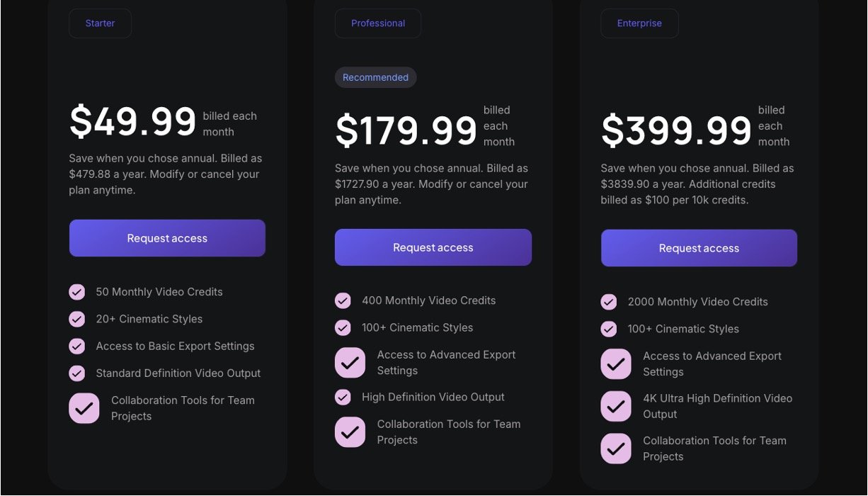Click checkmark next to Standard Definition Video Output

tap(77, 373)
